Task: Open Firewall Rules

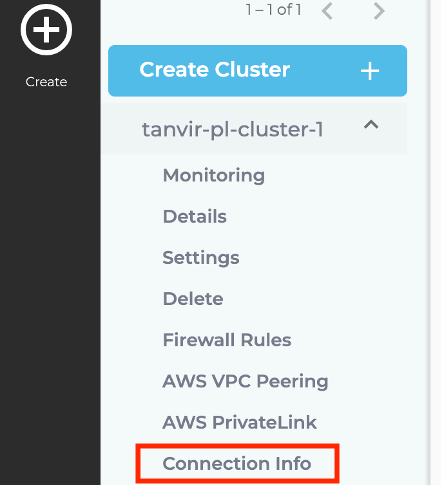Action: click(227, 340)
